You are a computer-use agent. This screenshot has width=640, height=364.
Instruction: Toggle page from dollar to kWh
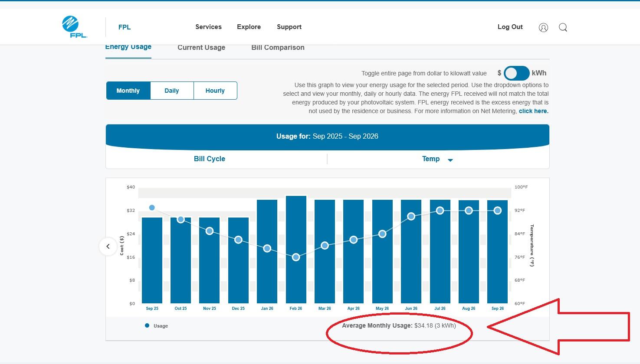[516, 73]
